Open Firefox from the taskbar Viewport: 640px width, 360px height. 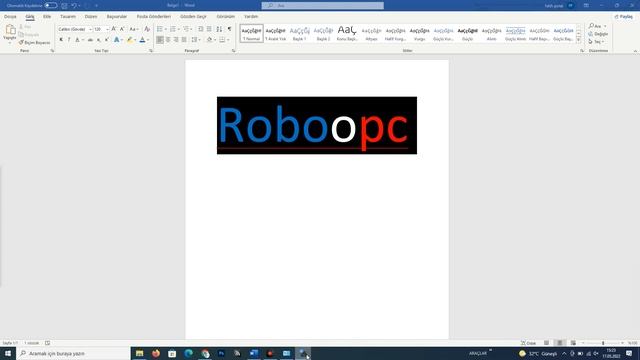click(x=156, y=353)
